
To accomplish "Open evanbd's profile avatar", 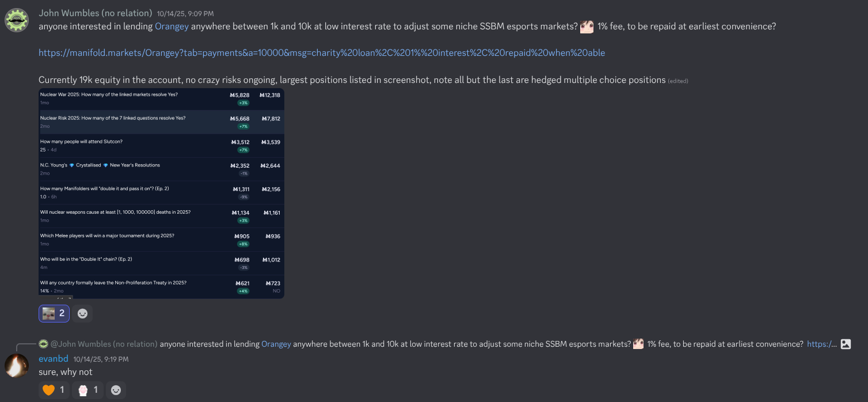I will click(17, 366).
